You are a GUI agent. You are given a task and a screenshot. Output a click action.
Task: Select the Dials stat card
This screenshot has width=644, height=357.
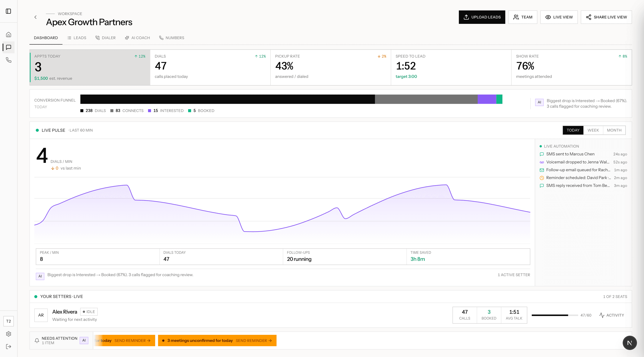pos(210,67)
